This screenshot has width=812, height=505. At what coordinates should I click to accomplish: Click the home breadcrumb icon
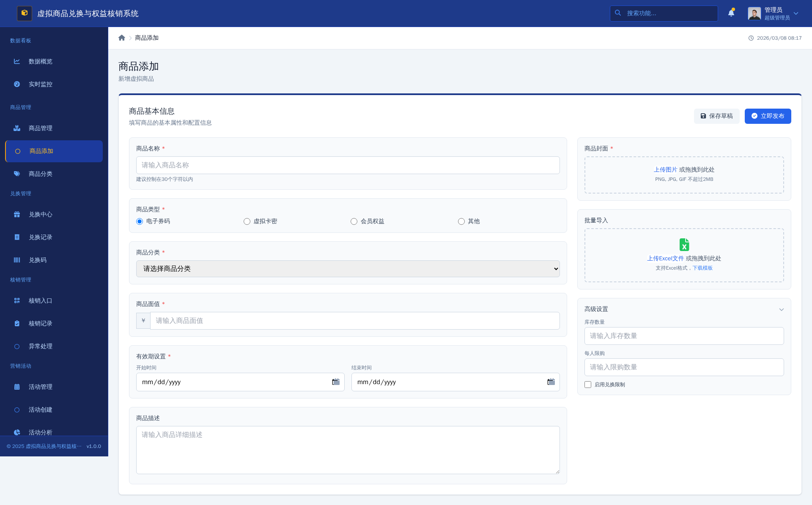point(122,38)
